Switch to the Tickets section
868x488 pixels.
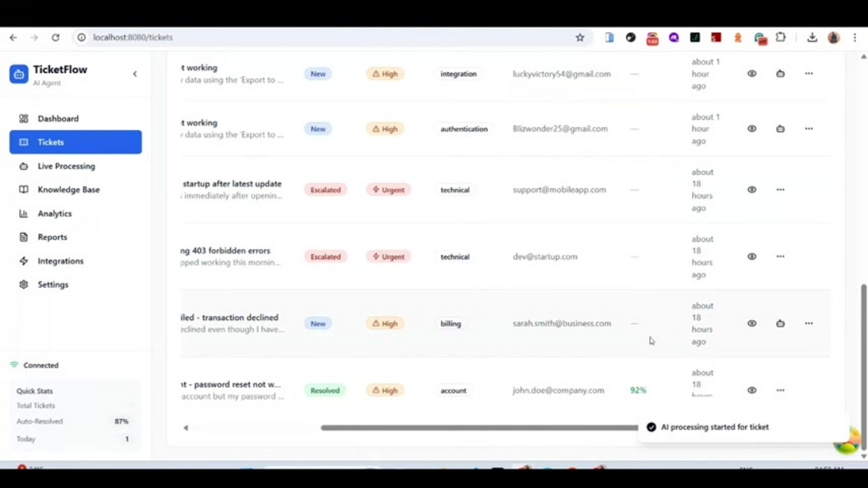tap(51, 141)
